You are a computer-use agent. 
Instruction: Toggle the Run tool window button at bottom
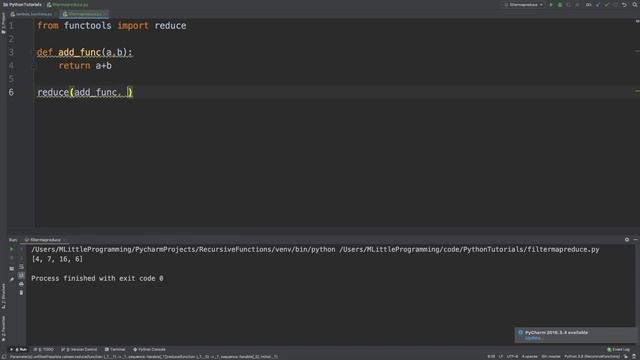click(18, 349)
